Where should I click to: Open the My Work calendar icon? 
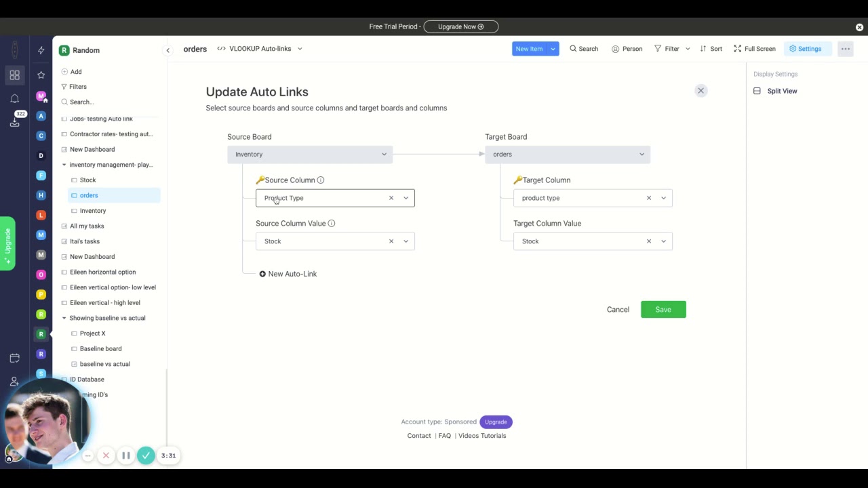click(x=14, y=358)
